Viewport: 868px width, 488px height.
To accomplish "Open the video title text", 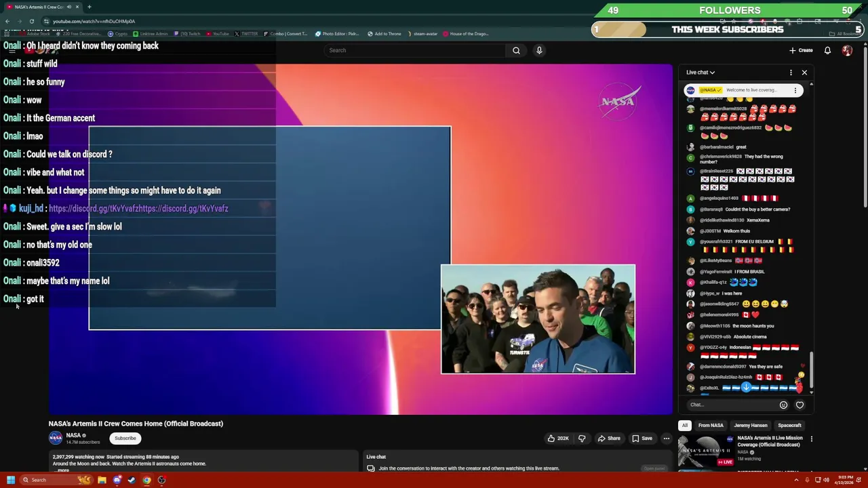I will pos(136,424).
